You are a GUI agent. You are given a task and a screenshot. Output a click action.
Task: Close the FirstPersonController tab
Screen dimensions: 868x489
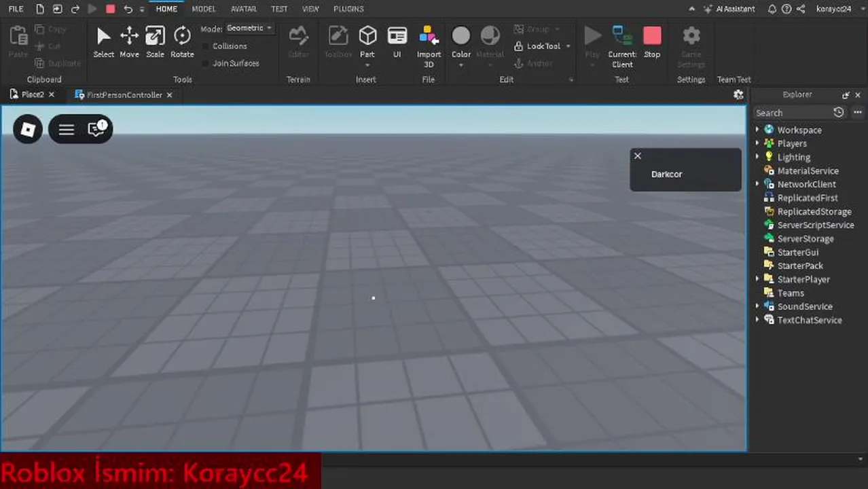click(170, 95)
